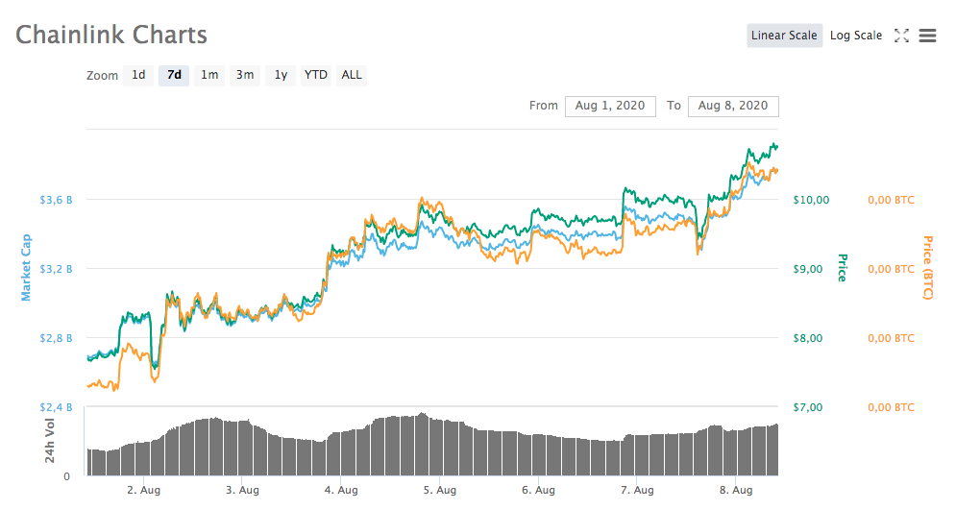Set zoom range to 7d
The image size is (980, 510).
pos(174,75)
